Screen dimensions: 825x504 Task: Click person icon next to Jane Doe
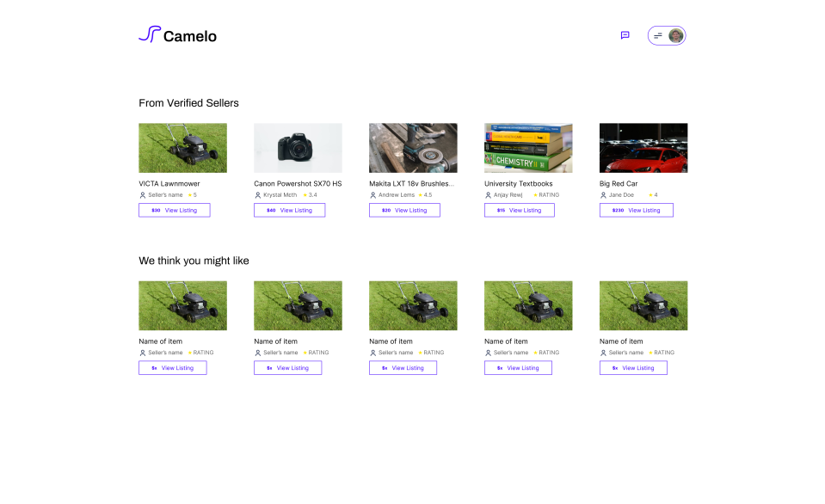604,195
